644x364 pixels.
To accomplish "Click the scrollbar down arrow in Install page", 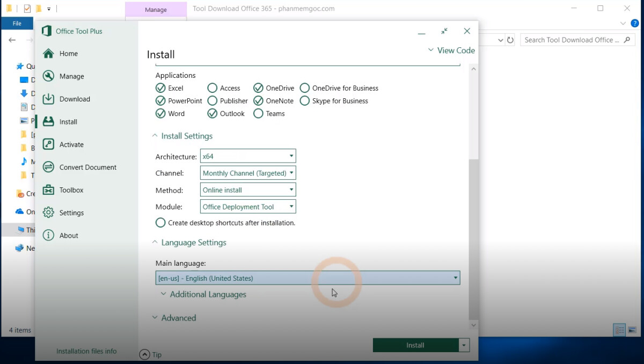I will point(473,325).
